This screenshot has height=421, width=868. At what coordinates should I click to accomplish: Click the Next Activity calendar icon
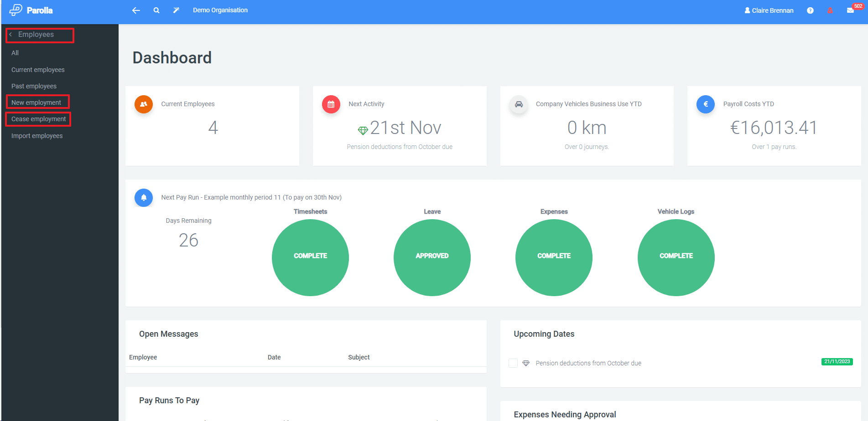(x=331, y=104)
